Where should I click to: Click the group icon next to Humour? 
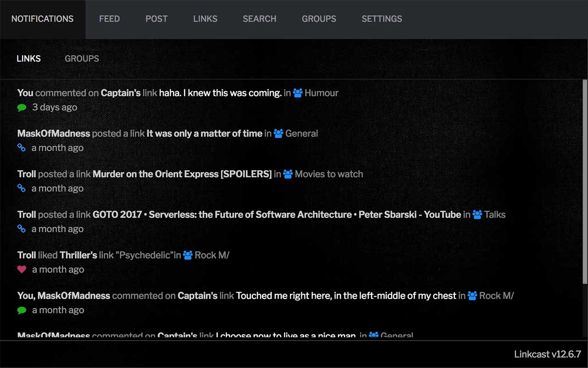298,93
